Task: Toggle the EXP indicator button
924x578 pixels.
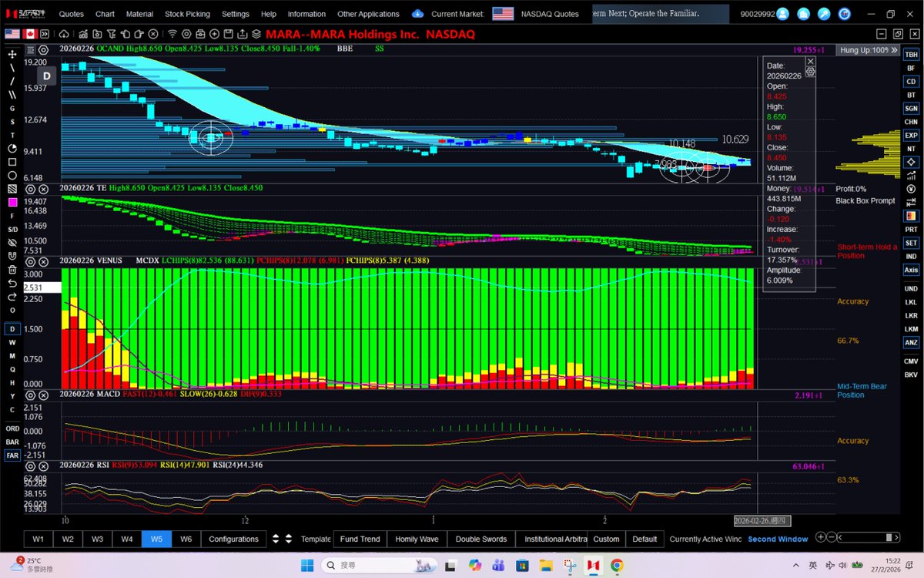Action: point(911,136)
